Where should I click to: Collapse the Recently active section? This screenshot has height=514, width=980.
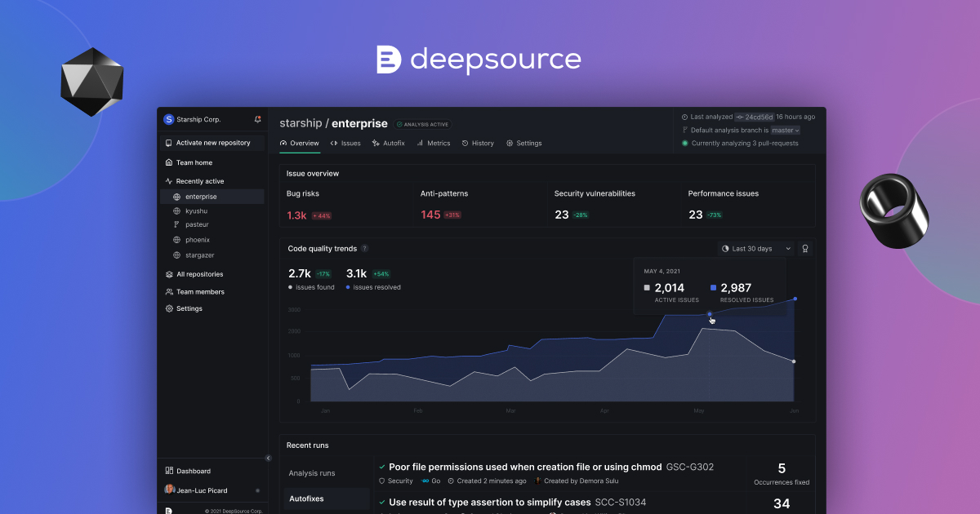click(167, 180)
